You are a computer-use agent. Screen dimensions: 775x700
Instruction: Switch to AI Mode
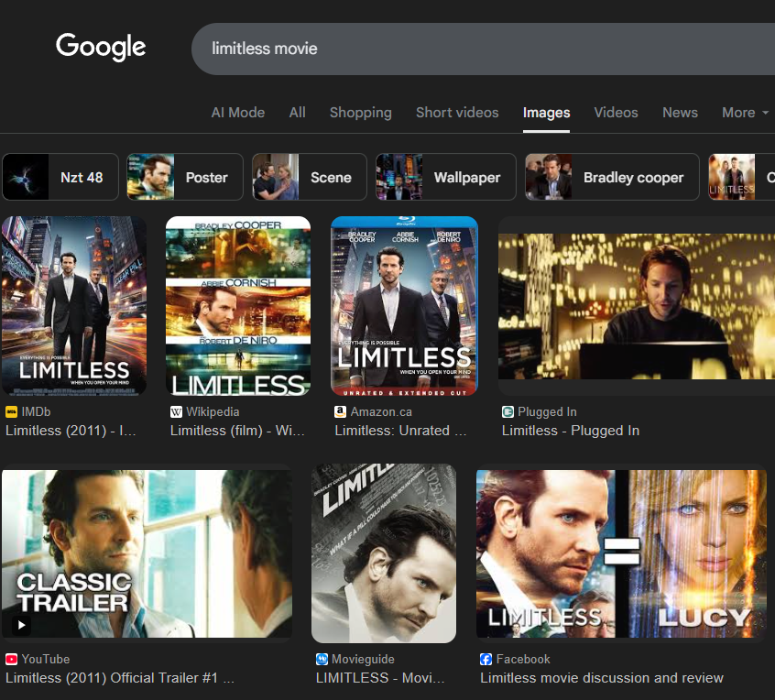pos(237,113)
